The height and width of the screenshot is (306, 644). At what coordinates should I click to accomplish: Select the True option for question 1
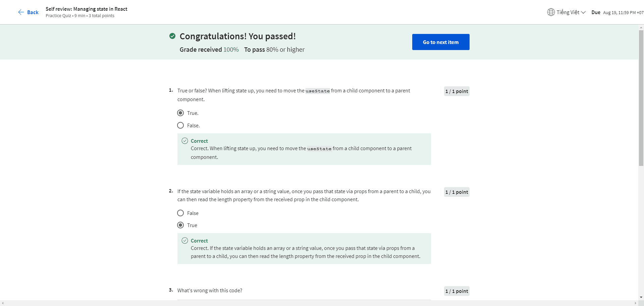[x=180, y=113]
